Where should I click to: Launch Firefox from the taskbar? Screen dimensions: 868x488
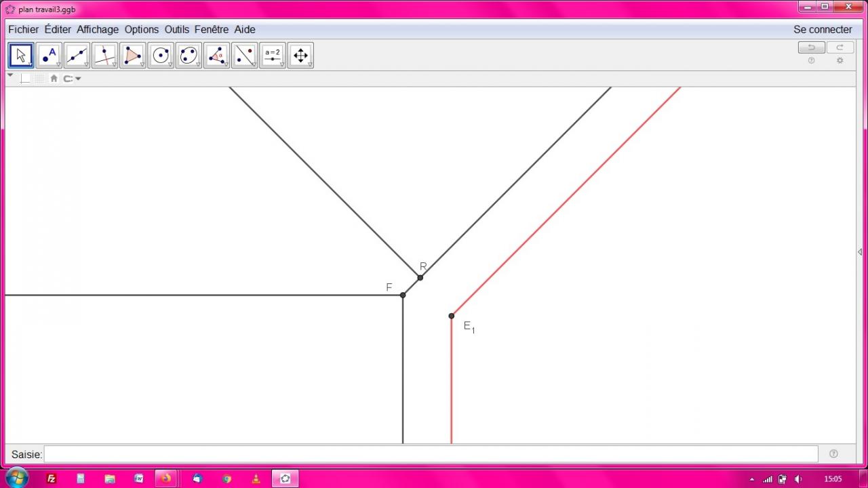coord(166,479)
